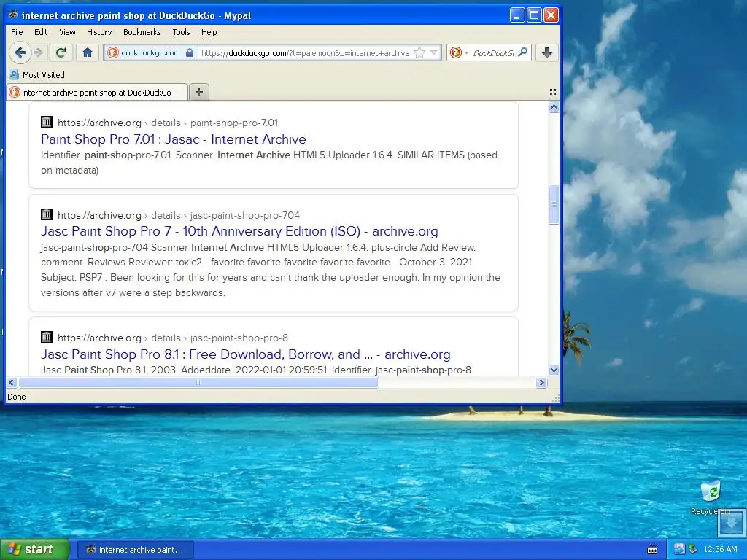Click the archive favicon beside paint-shop-pro-7.01
The height and width of the screenshot is (560, 747).
[46, 122]
